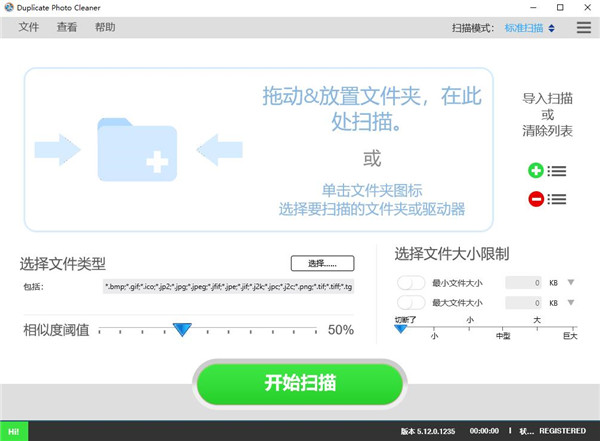The image size is (600, 441).
Task: Click the left-pointing arrow beside the folder
Action: [220, 150]
